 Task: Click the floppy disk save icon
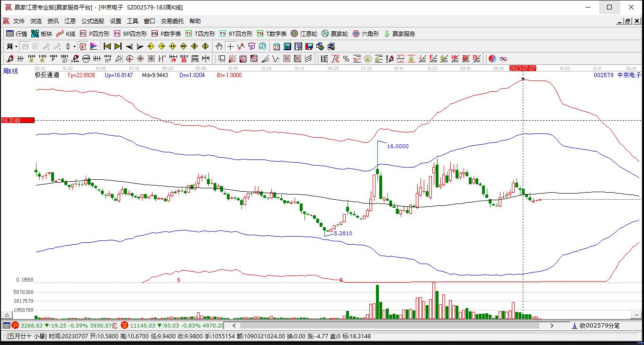click(309, 46)
